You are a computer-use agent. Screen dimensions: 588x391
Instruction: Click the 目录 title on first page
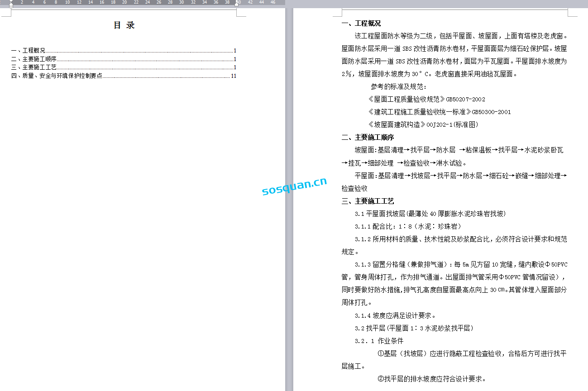(x=124, y=25)
